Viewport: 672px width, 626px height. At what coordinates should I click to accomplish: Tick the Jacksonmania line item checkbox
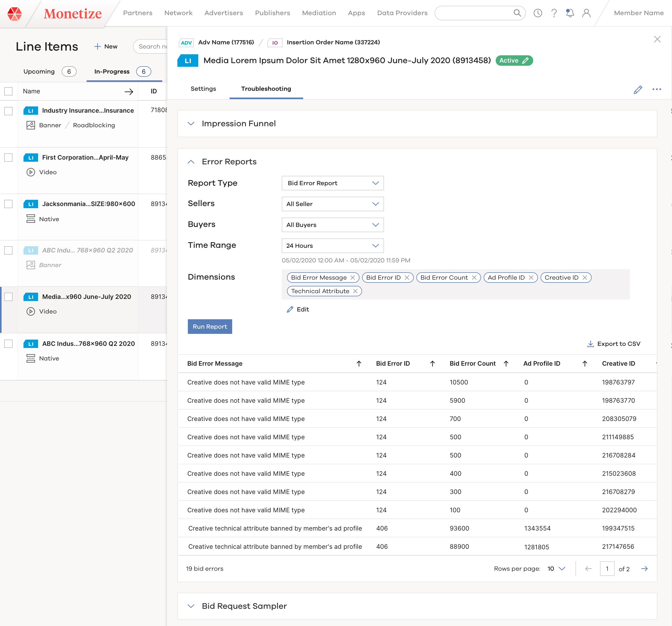pos(8,204)
